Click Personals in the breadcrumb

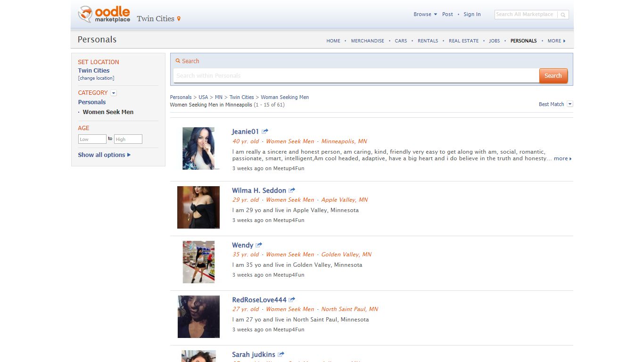point(181,97)
